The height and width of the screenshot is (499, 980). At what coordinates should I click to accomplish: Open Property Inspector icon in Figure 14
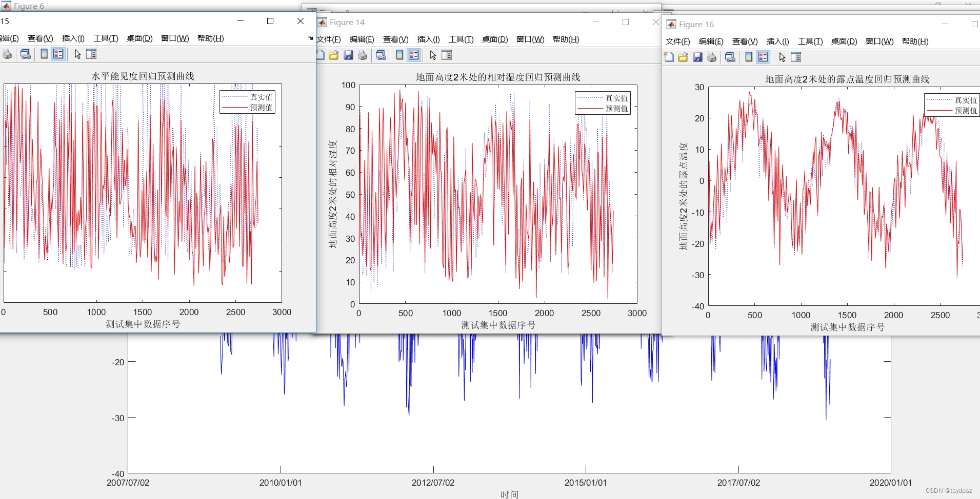coord(447,55)
